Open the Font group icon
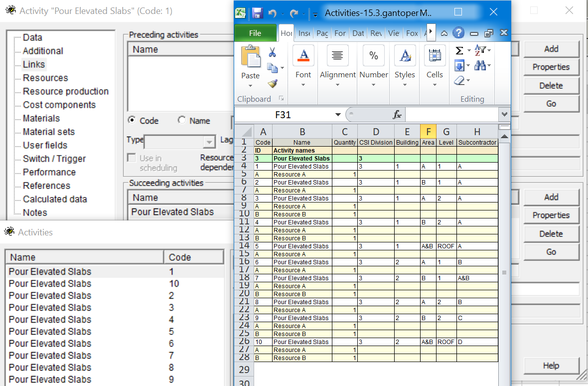 [x=303, y=55]
